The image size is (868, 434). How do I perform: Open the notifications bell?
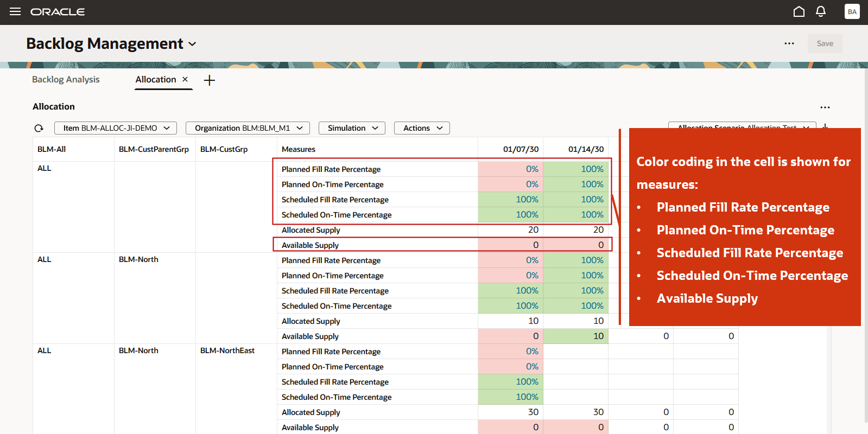pyautogui.click(x=821, y=11)
